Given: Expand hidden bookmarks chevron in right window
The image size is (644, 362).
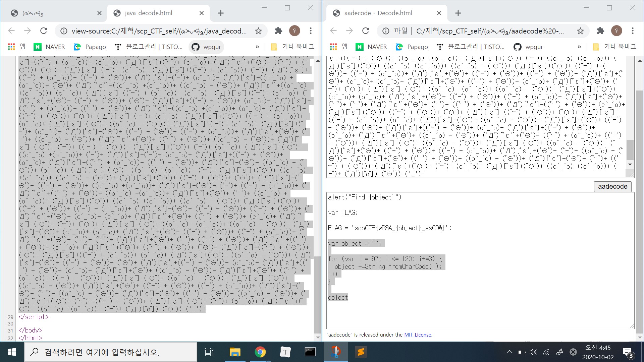Looking at the screenshot, I should (x=579, y=47).
